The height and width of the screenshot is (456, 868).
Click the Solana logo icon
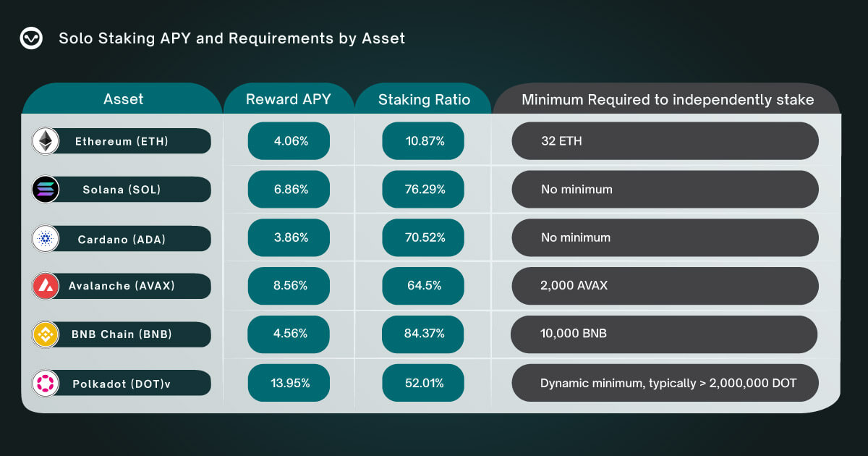46,190
